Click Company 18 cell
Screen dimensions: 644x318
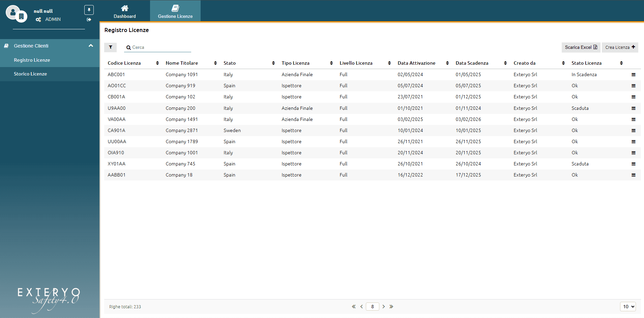(x=179, y=175)
